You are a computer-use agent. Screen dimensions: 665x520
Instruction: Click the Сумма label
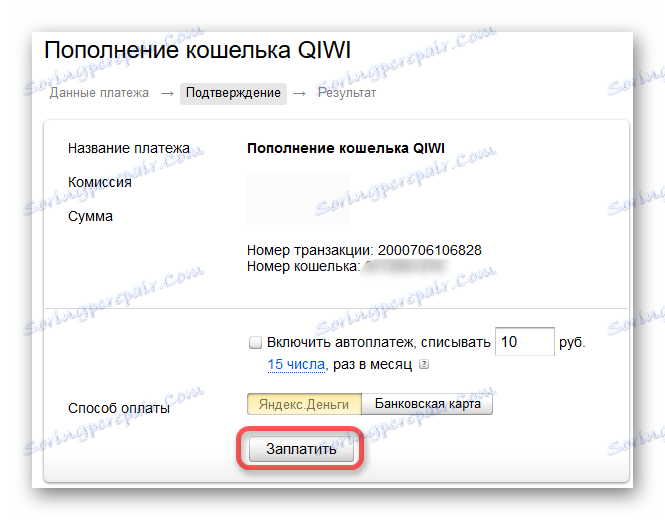90,216
